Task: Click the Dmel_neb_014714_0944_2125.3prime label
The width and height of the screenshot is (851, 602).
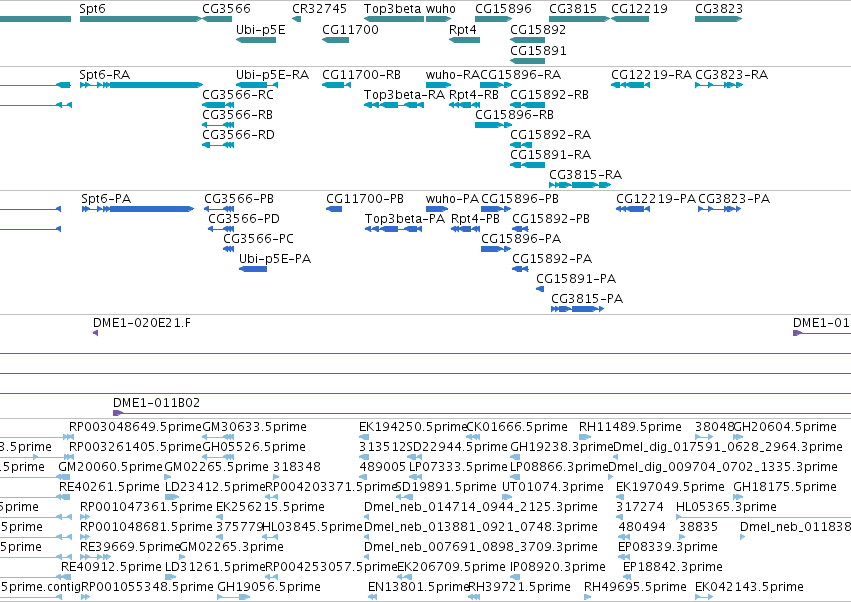Action: (x=481, y=506)
